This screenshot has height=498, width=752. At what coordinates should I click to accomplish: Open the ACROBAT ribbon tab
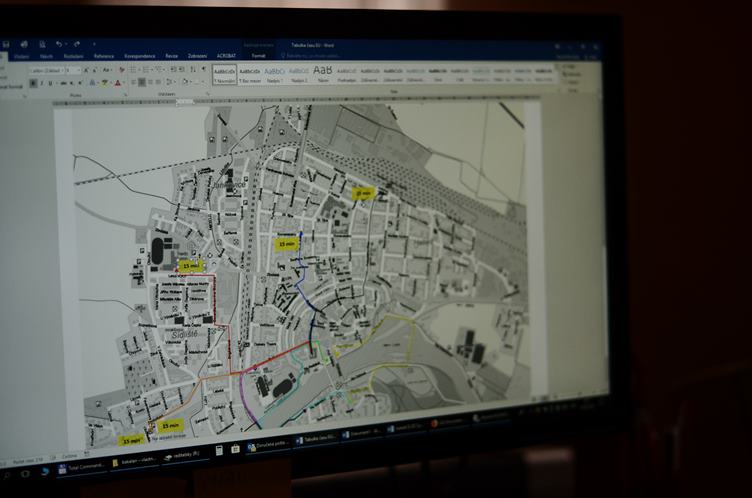point(226,56)
